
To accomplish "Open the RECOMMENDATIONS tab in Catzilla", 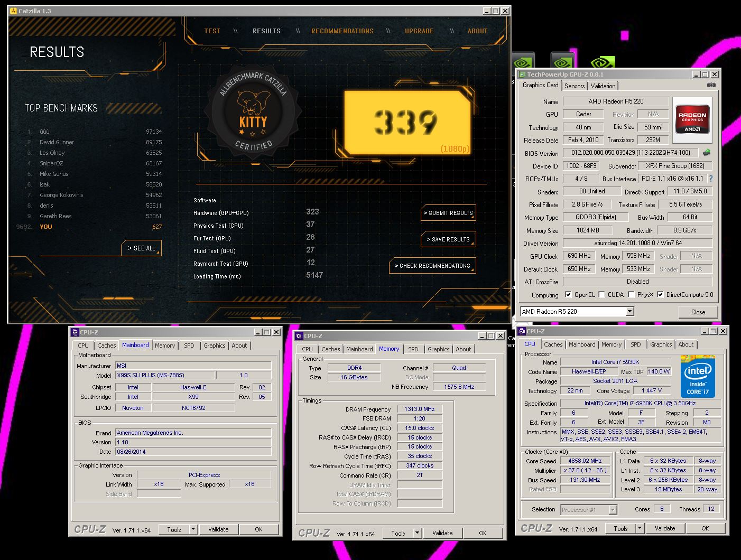I will point(342,31).
